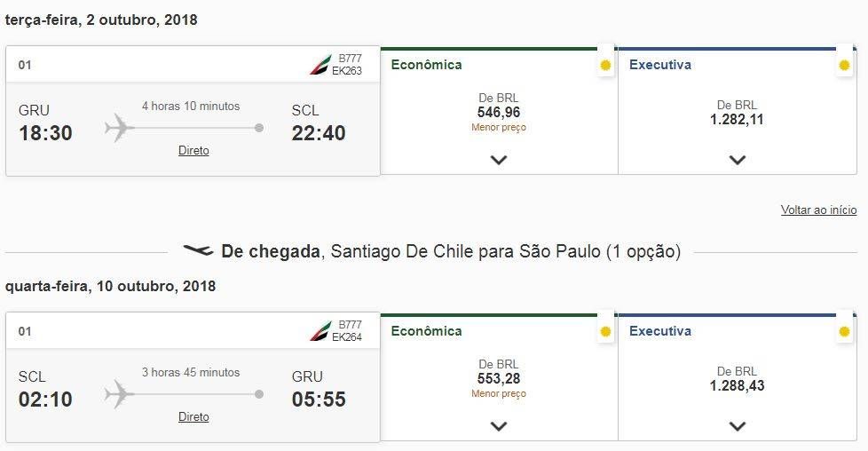Select outbound price 546,96 Menor preço
Viewport: 868px width, 451px height.
click(499, 113)
